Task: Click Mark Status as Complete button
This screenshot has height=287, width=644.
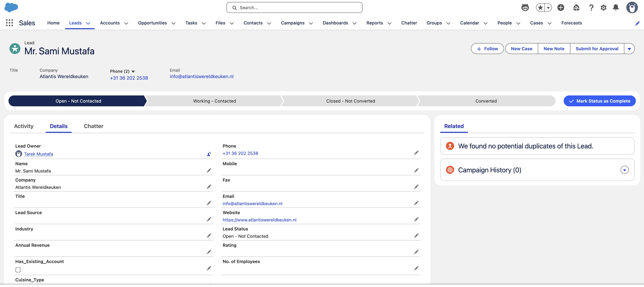Action: [x=599, y=101]
